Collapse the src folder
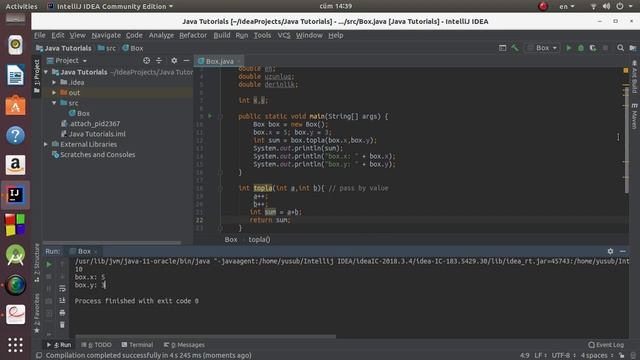640x360 pixels. pos(54,103)
